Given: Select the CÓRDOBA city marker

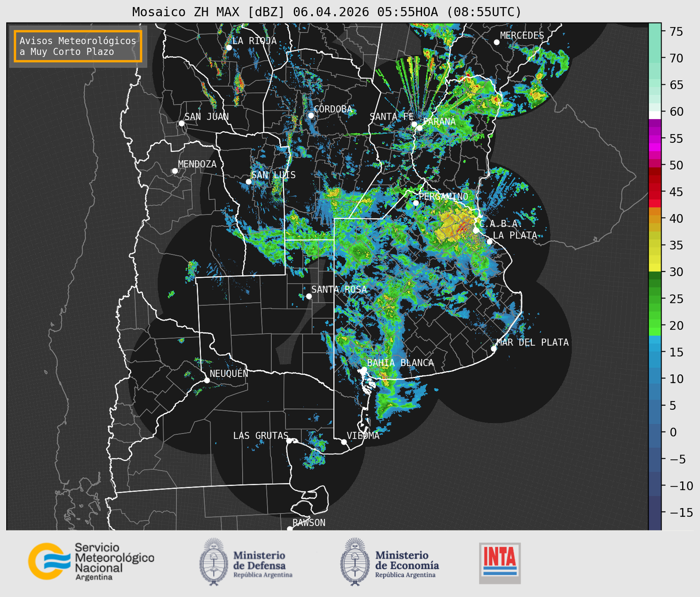Looking at the screenshot, I should tap(311, 115).
